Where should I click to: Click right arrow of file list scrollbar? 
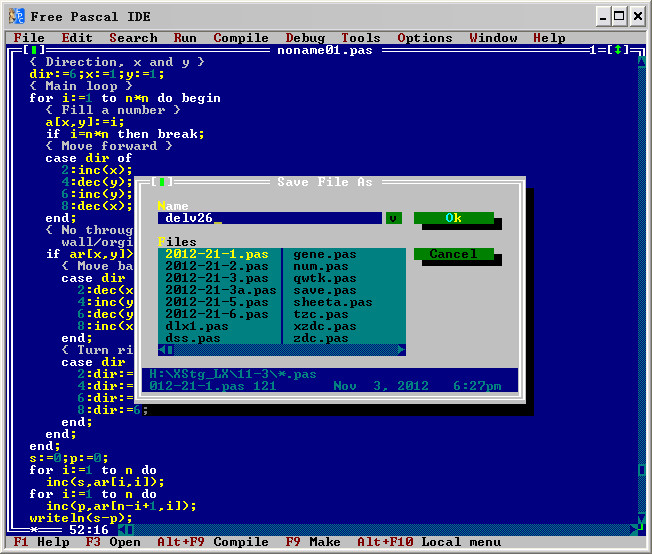coord(401,350)
